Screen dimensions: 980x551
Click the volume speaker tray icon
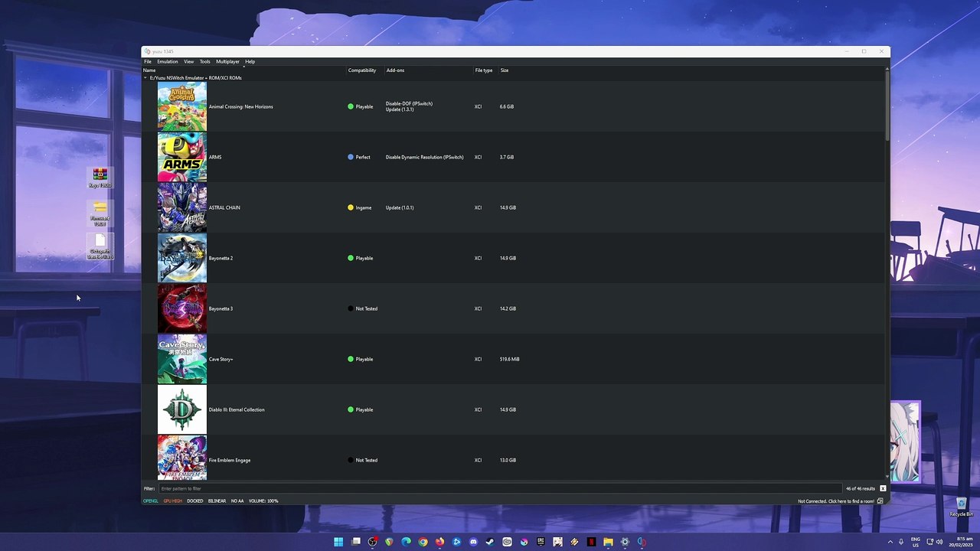point(939,542)
